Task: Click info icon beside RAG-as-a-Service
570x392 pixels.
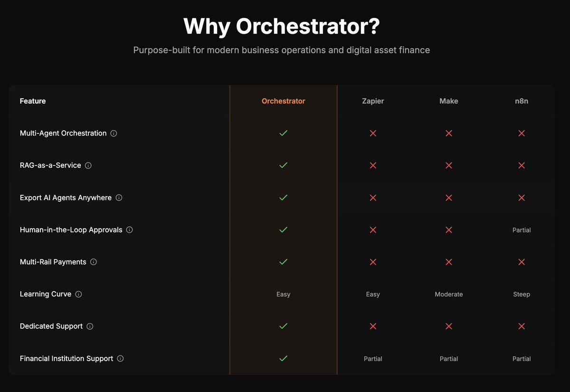Action: [88, 165]
